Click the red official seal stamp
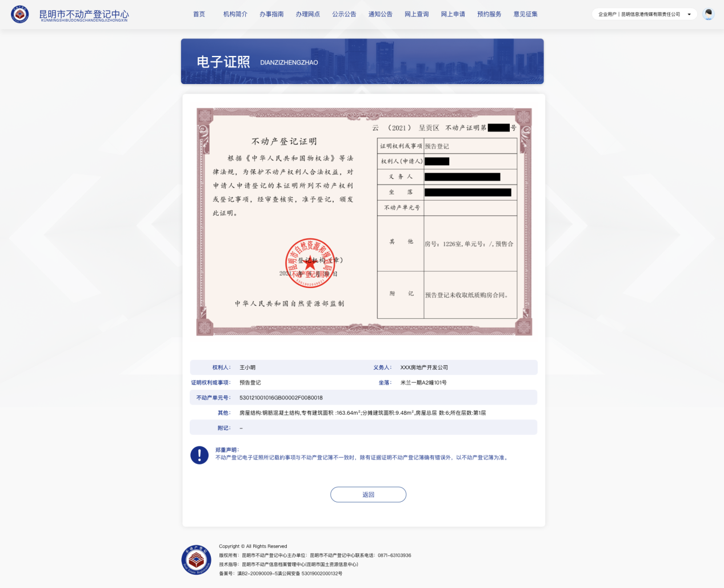This screenshot has height=588, width=724. tap(310, 263)
